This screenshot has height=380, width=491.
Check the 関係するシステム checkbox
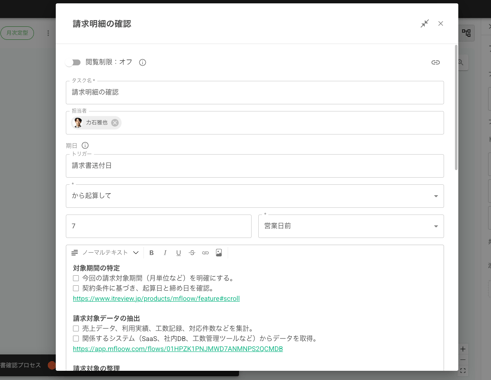tap(76, 338)
